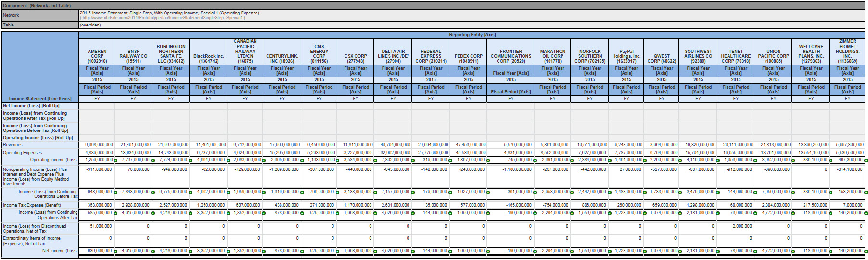
Task: Click green check icon beside Operating Income 7,767,000,000
Action: 153,160
